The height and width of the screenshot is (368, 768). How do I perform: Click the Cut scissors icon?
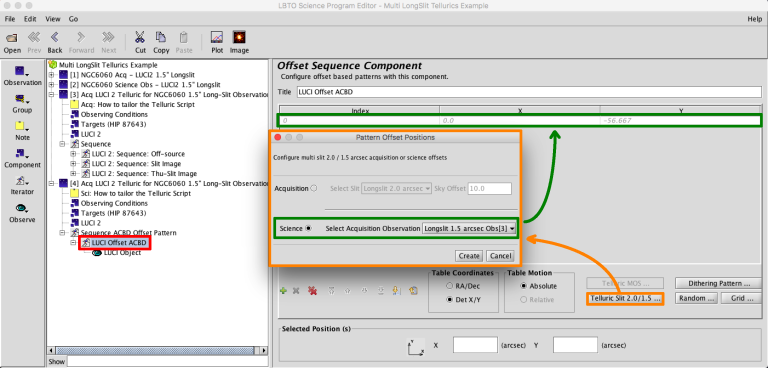(140, 37)
